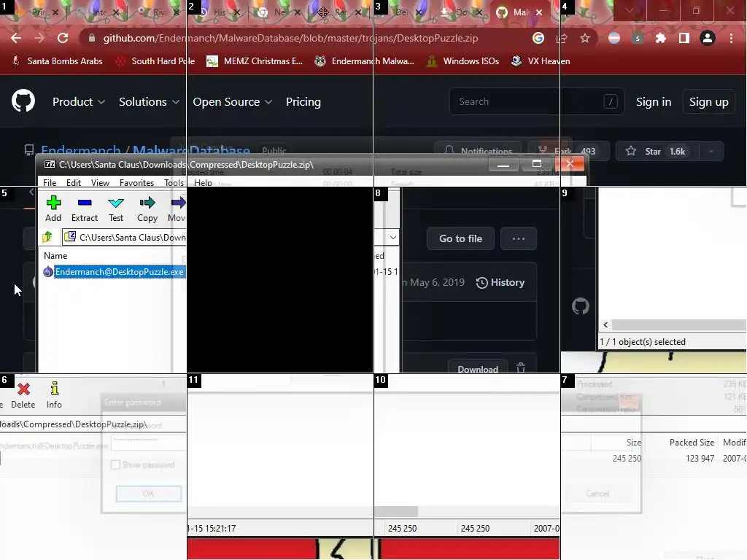Screen dimensions: 747x560
Task: Select Endermanch@DesktopPuzzle.exe file row
Action: tap(115, 272)
